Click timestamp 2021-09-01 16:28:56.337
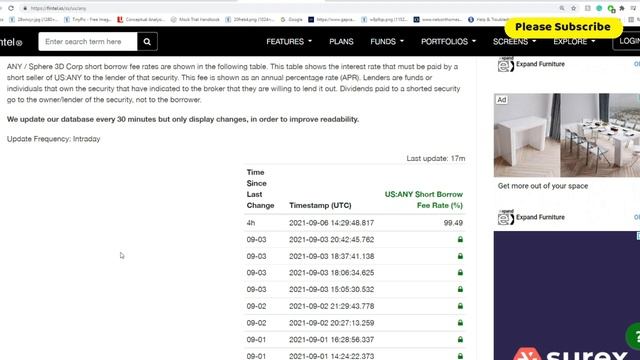The height and width of the screenshot is (360, 640). [331, 340]
